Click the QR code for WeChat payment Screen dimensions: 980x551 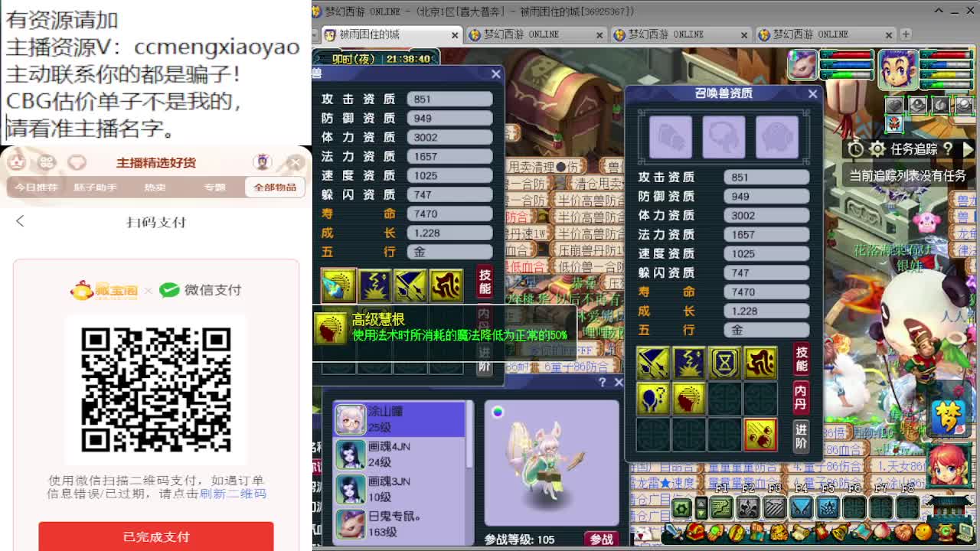(156, 390)
